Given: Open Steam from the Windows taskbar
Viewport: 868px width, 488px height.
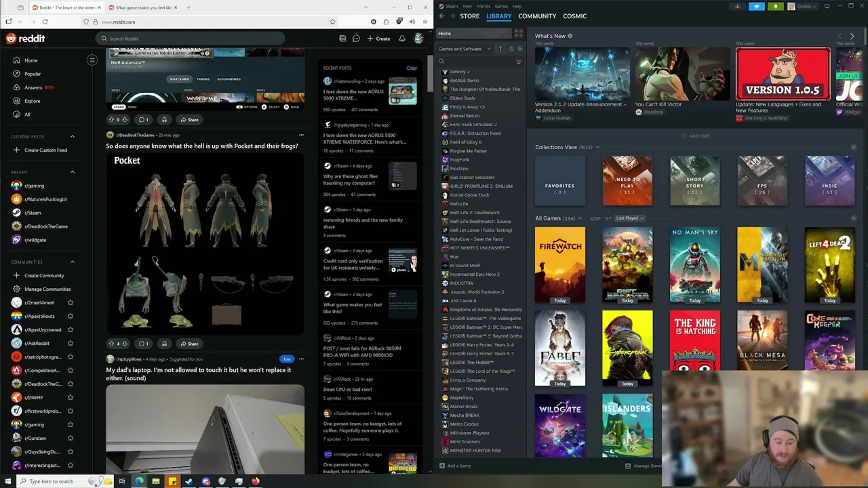Looking at the screenshot, I should (x=189, y=481).
